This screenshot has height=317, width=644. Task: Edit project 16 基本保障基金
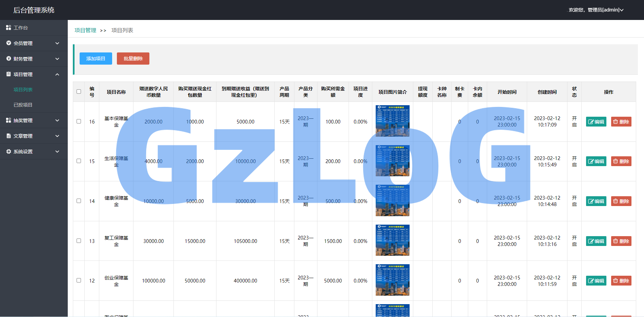(x=596, y=122)
